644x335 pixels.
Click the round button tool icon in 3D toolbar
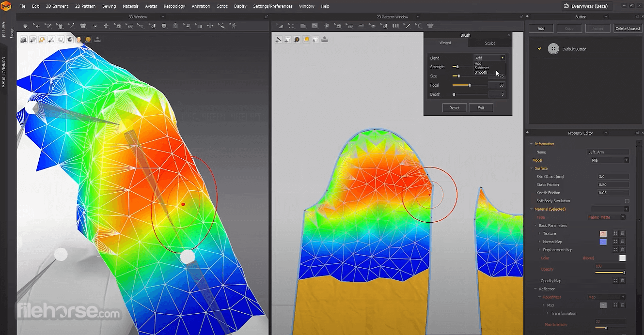[164, 26]
